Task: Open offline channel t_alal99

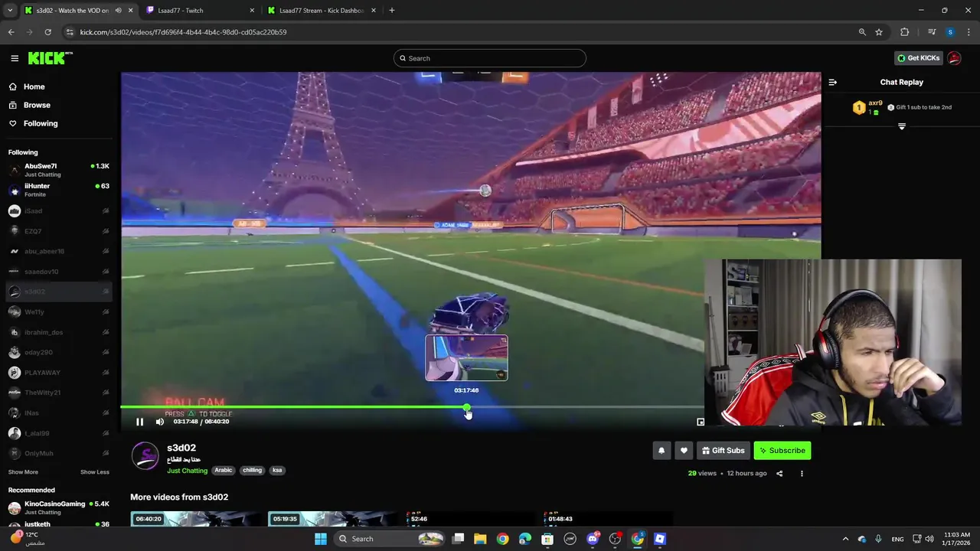Action: tap(59, 433)
